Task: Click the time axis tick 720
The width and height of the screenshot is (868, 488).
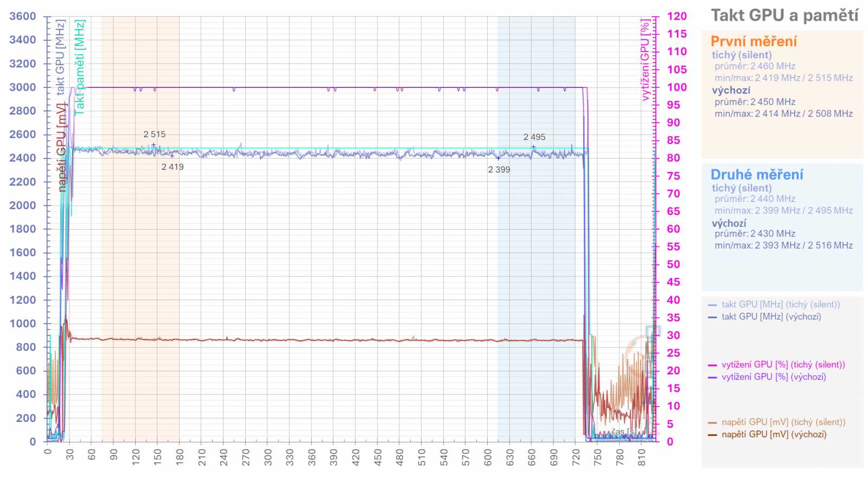Action: tap(576, 456)
